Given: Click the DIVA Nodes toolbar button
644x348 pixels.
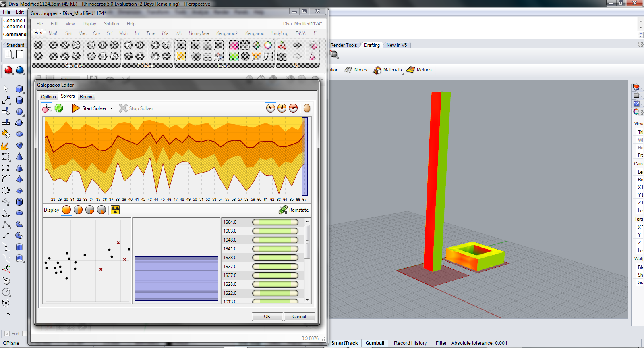Looking at the screenshot, I should [x=355, y=70].
